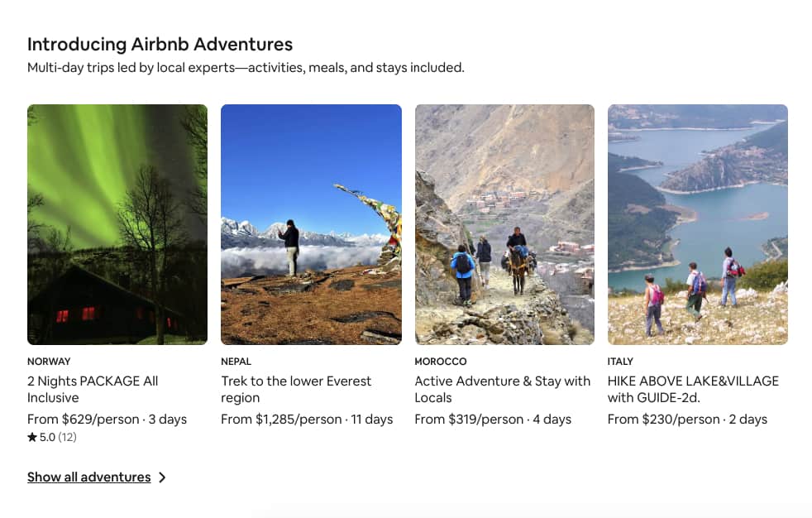Open the Morocco mountain trail photo
This screenshot has height=518, width=812.
(x=504, y=224)
